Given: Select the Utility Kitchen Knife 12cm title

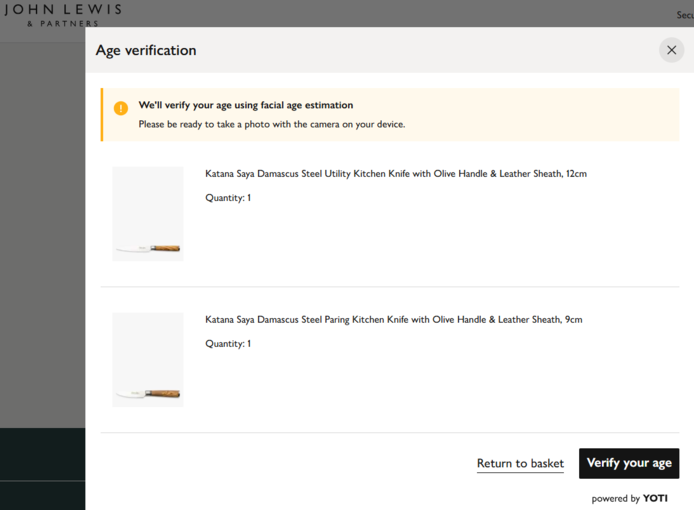Looking at the screenshot, I should (x=395, y=174).
